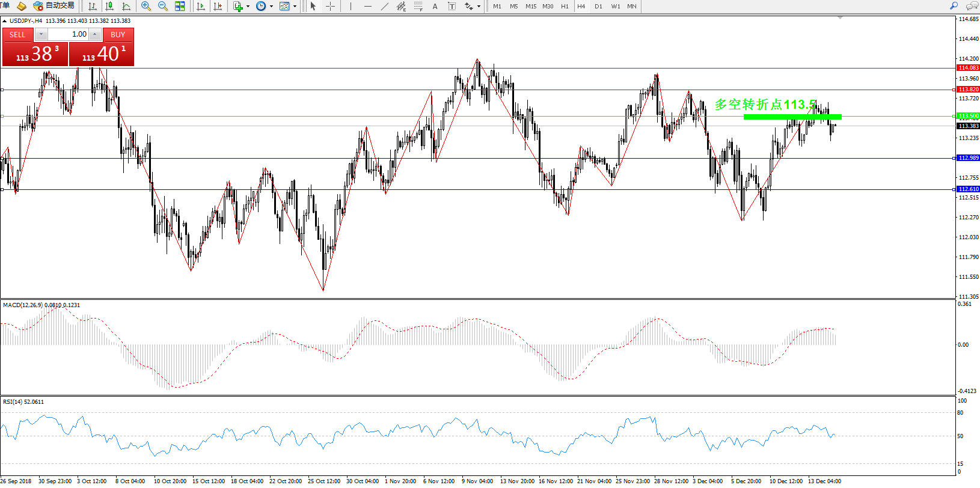The image size is (980, 488).
Task: Select the crosshair cursor tool
Action: point(330,6)
